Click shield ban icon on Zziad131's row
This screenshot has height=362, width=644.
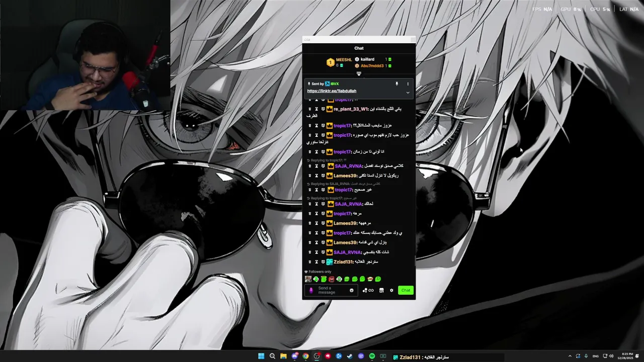pyautogui.click(x=323, y=262)
